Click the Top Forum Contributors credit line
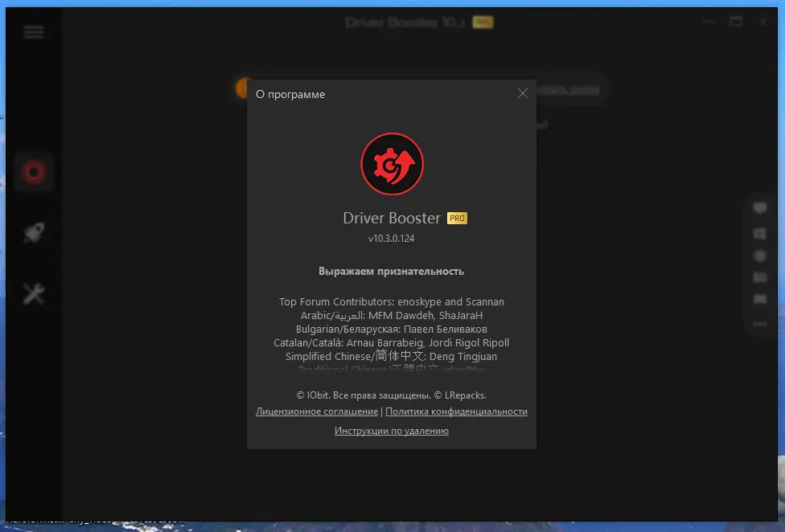This screenshot has width=785, height=532. 392,301
